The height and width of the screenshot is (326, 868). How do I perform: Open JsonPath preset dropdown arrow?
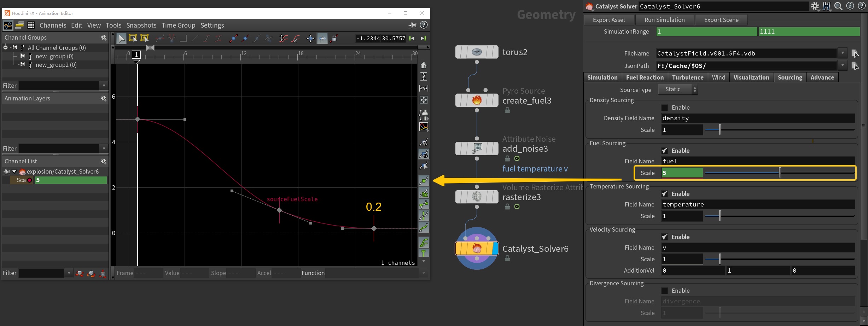point(843,65)
